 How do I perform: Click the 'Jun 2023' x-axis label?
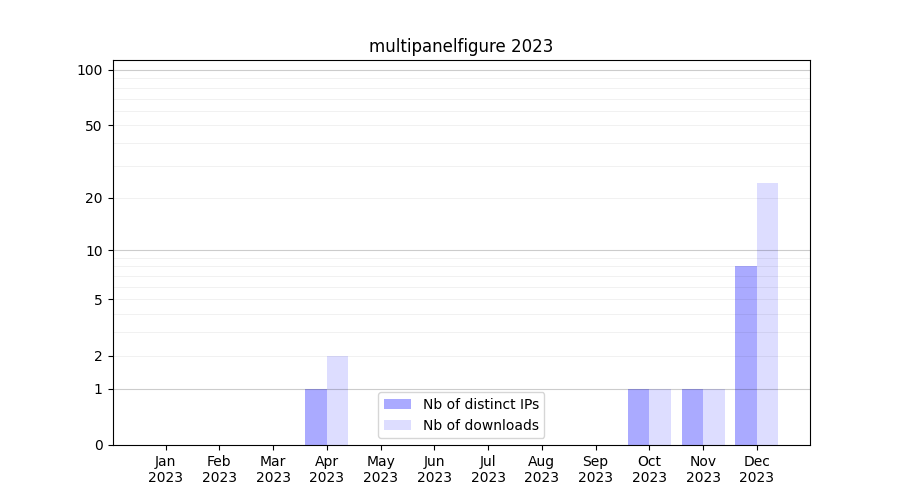pyautogui.click(x=434, y=469)
